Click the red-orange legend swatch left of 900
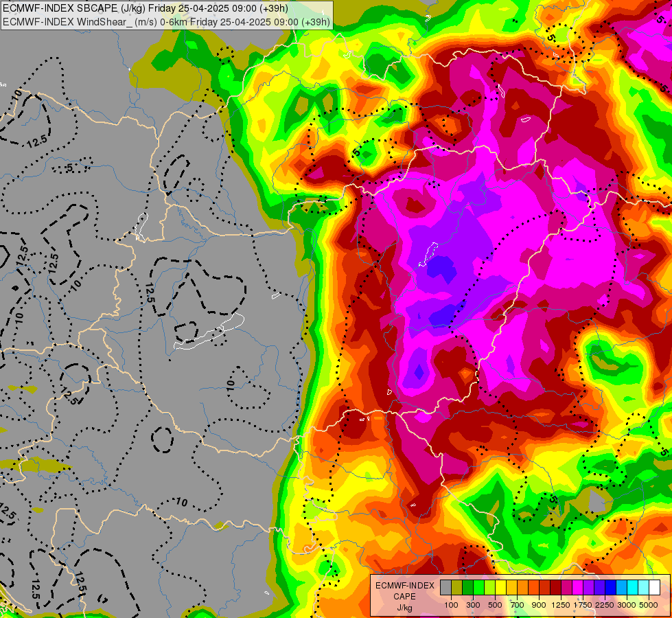Screen dimensions: 672x618 [x=533, y=588]
